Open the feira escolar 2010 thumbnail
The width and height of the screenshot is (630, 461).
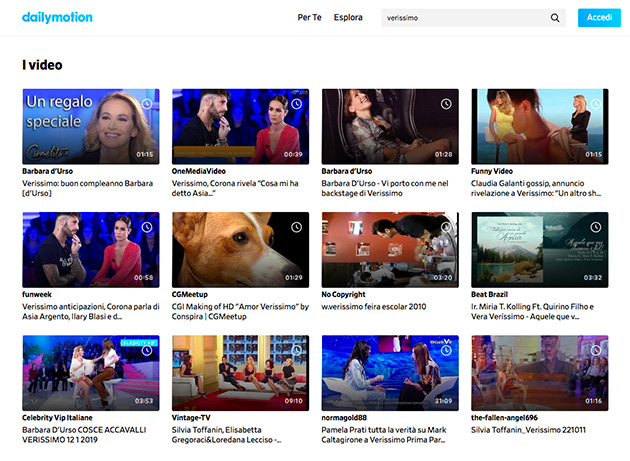pos(390,250)
